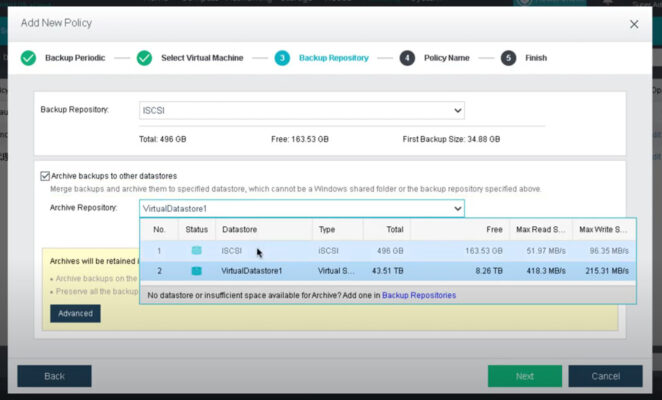Sort by the Total column header
Screen dimensions: 662x400
click(386, 229)
